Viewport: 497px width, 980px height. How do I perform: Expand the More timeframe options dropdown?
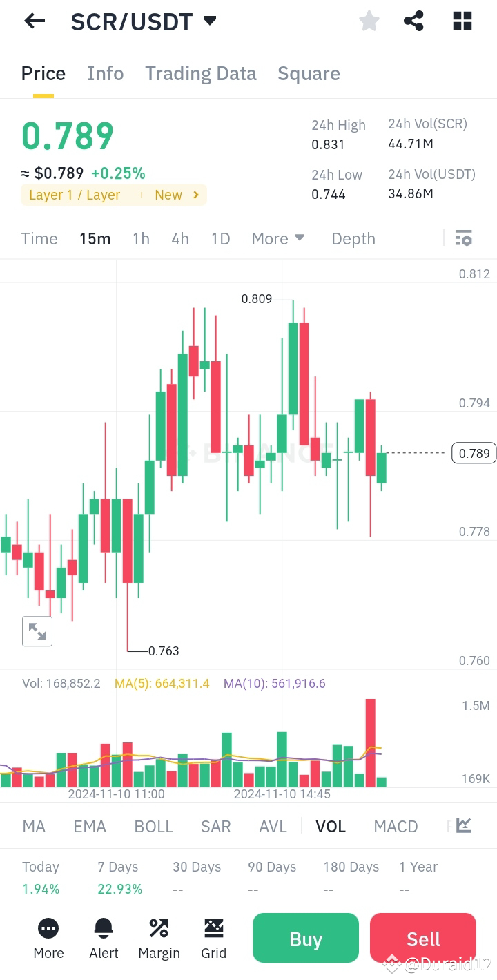pyautogui.click(x=277, y=238)
